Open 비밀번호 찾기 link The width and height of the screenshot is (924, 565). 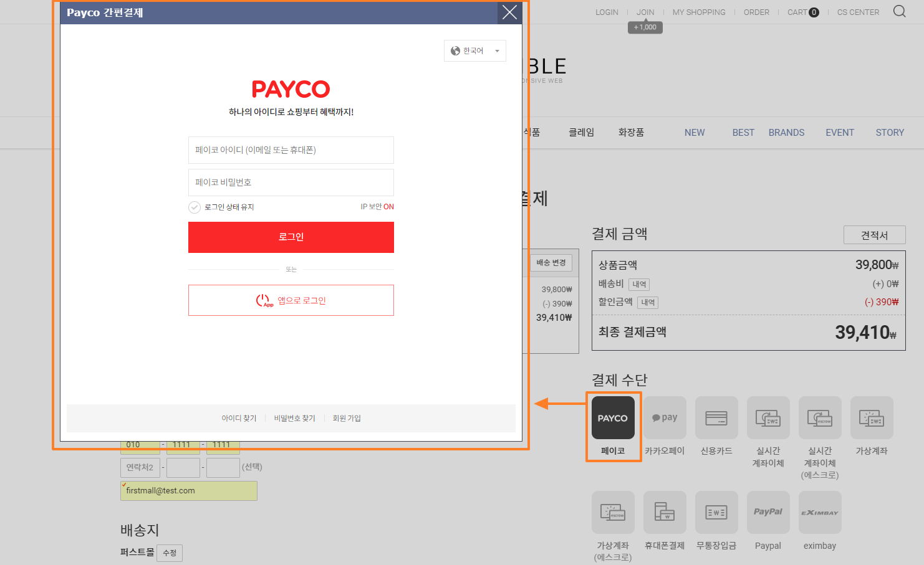click(295, 418)
